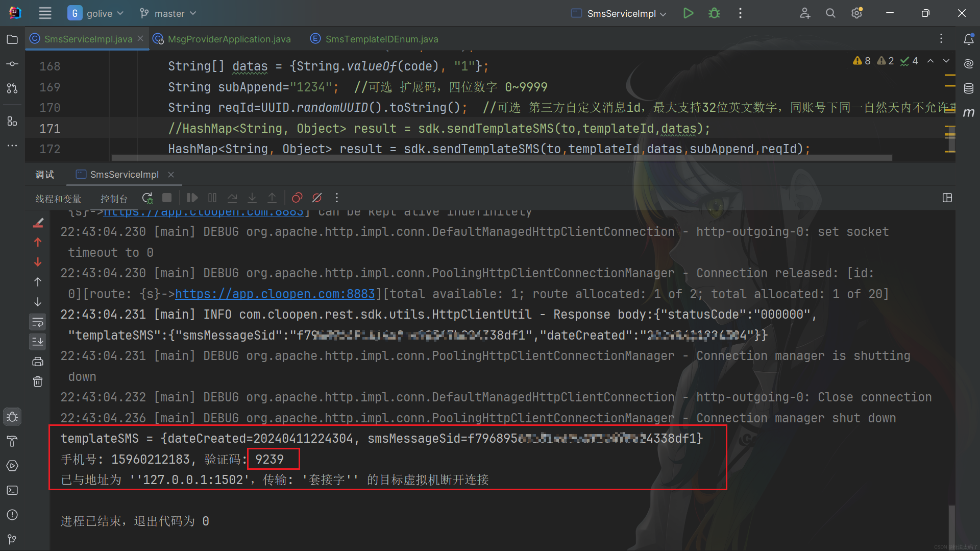Viewport: 980px width, 551px height.
Task: Open search everywhere magnifier
Action: [x=830, y=13]
